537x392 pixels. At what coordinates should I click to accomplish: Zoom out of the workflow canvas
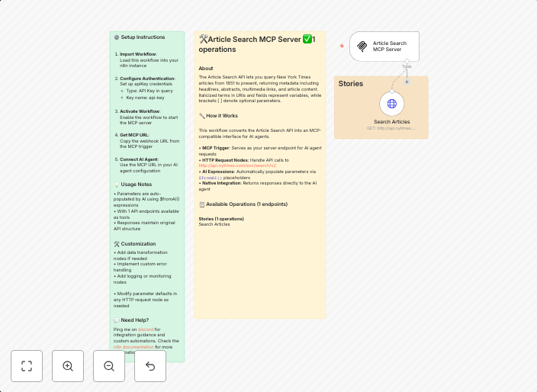point(109,366)
